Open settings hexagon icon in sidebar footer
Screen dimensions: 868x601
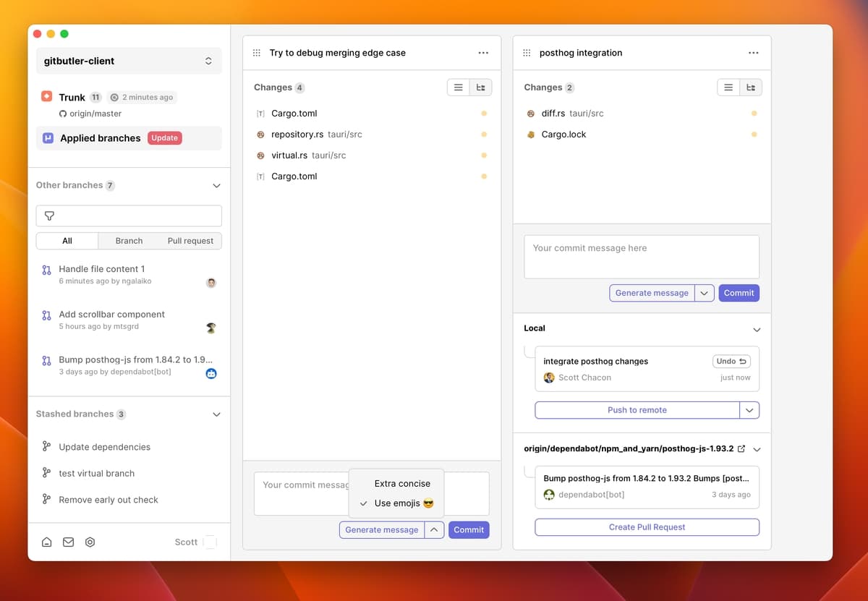(x=90, y=542)
